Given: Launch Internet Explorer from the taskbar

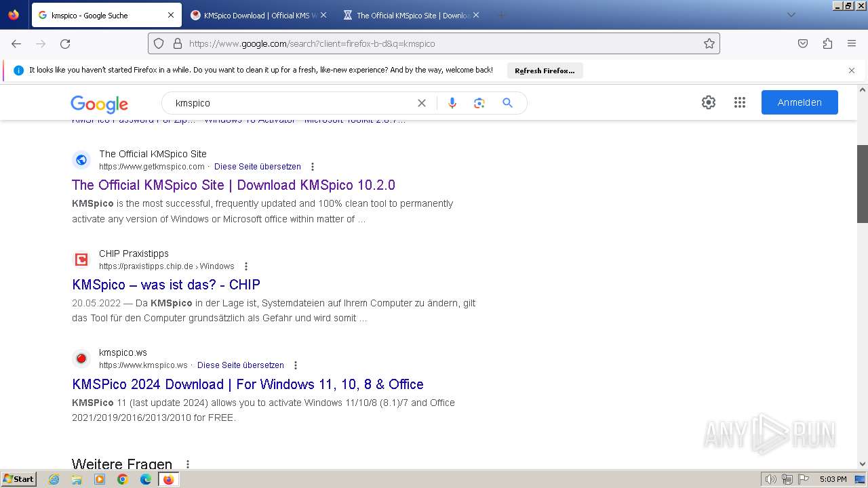Looking at the screenshot, I should 54,479.
